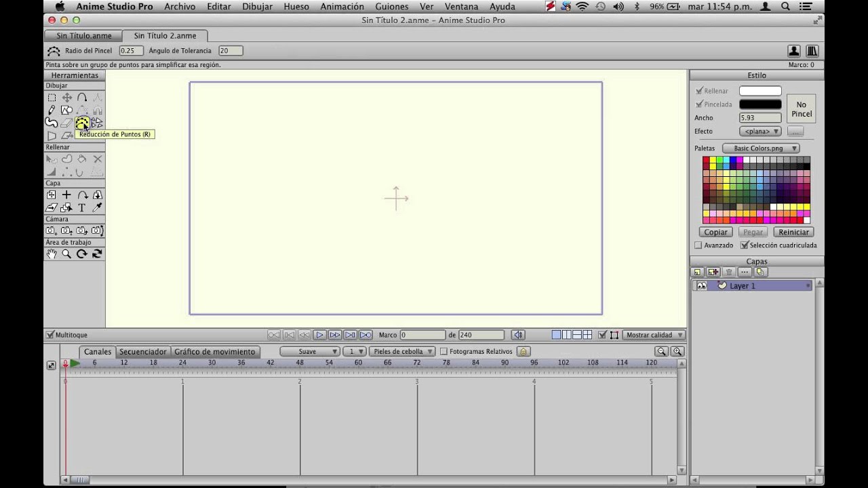Select the Shear Layer tool
This screenshot has width=868, height=488.
pyautogui.click(x=52, y=208)
